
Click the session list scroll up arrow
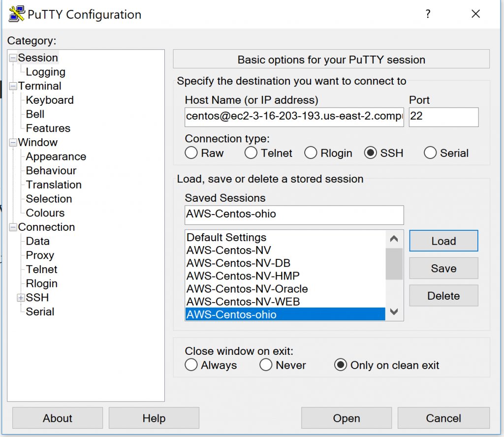394,239
